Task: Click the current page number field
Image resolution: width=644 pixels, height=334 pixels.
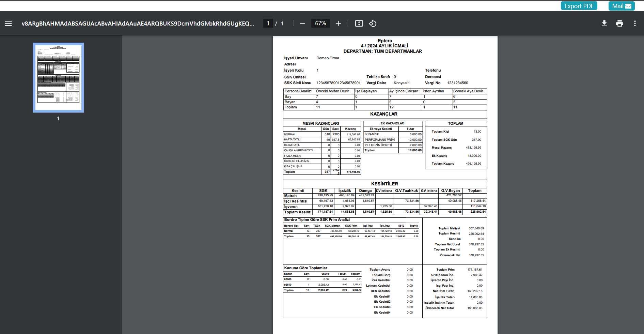Action: (268, 24)
